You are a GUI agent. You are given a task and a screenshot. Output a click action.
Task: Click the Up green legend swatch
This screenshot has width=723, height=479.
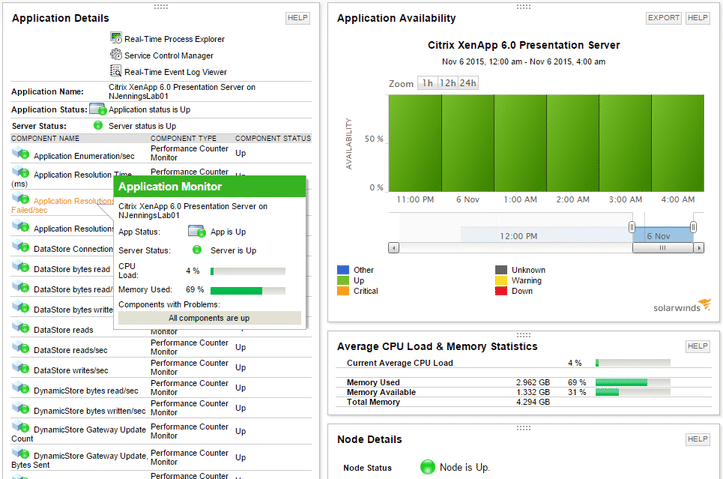click(343, 280)
